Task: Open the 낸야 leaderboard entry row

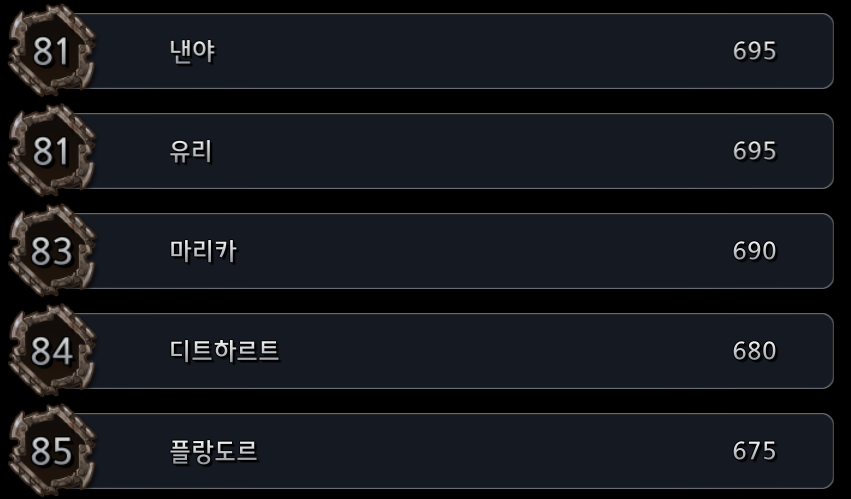Action: tap(421, 50)
